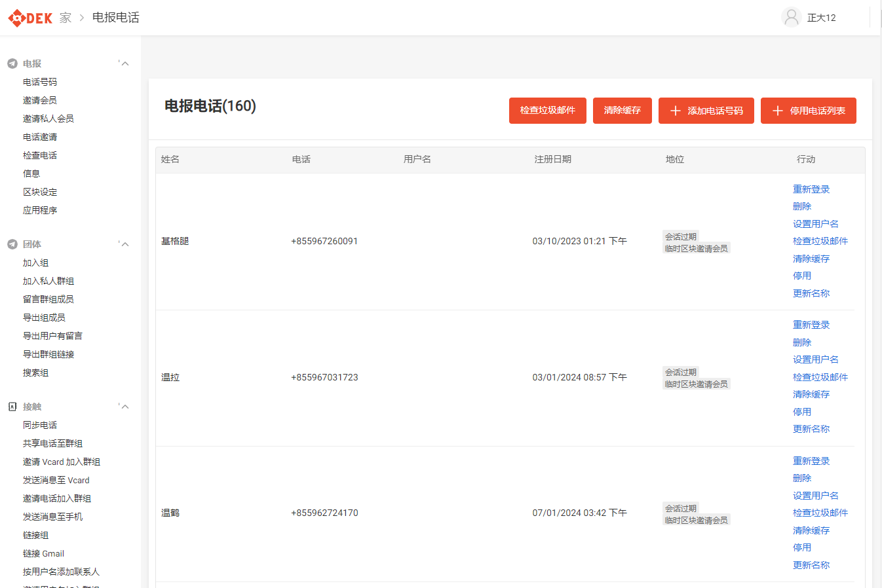The height and width of the screenshot is (588, 882).
Task: Collapse the 电报 sidebar section
Action: (125, 64)
